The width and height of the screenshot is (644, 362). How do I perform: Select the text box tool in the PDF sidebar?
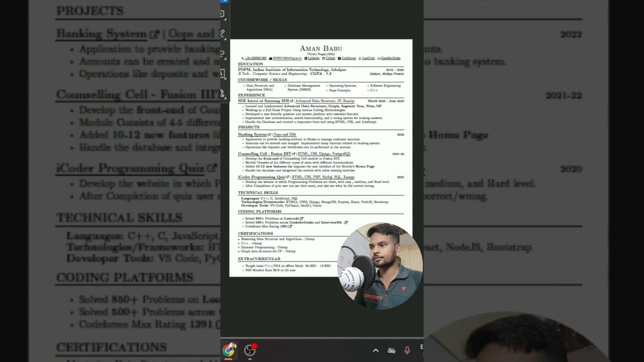coord(222,73)
